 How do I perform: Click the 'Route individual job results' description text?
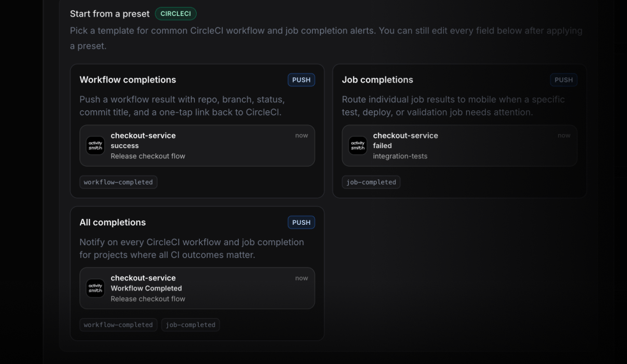[453, 105]
